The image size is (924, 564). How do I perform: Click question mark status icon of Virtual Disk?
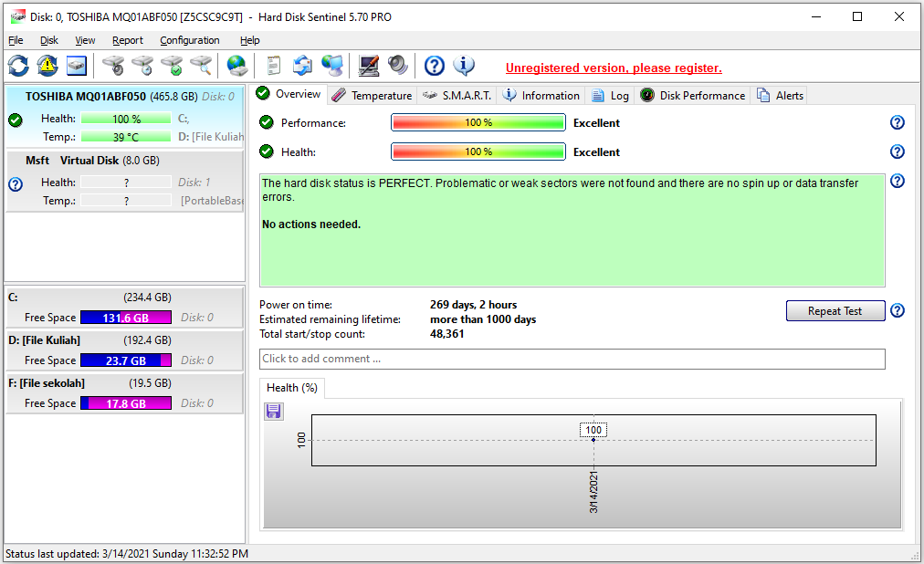pos(16,184)
